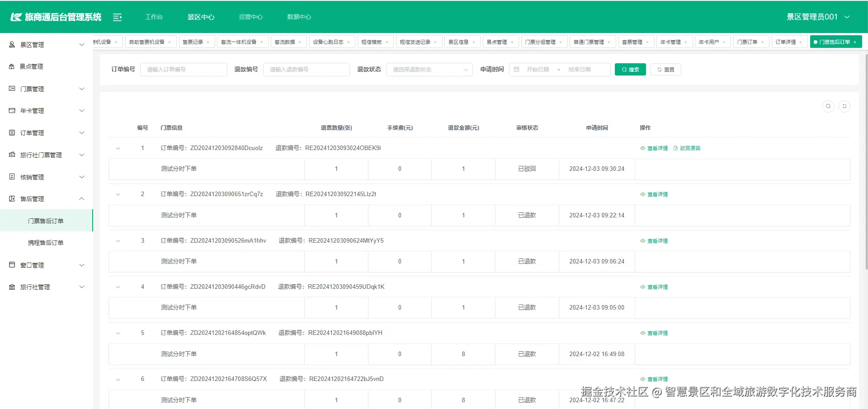Click inside the 订单编号 input field
868x409 pixels.
click(184, 69)
